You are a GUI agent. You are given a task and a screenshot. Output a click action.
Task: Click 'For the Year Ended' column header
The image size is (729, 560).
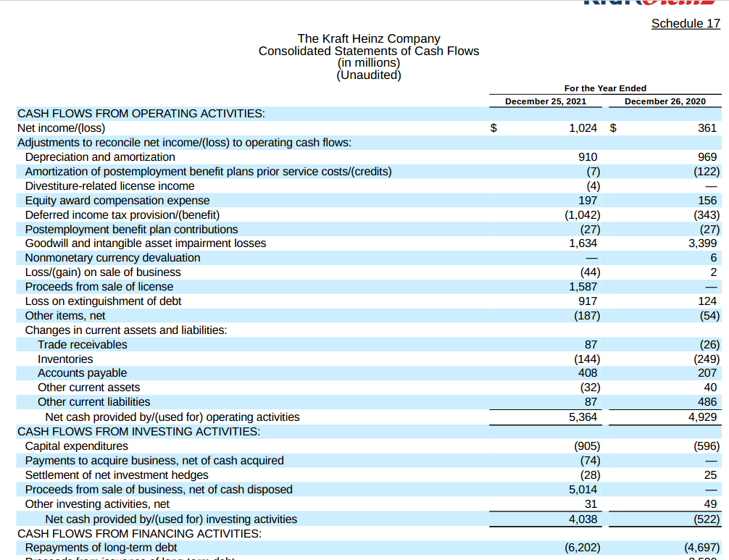coord(605,88)
